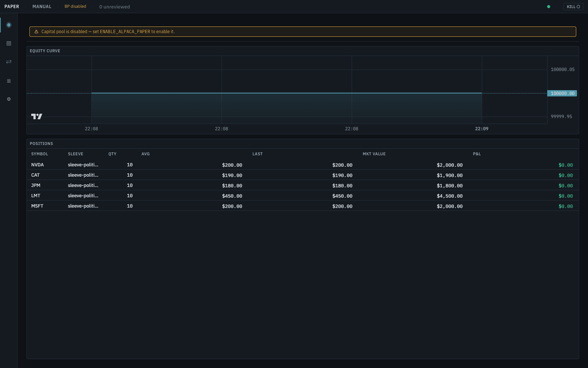The width and height of the screenshot is (588, 368).
Task: Click the PAPER mode label
Action: point(12,7)
